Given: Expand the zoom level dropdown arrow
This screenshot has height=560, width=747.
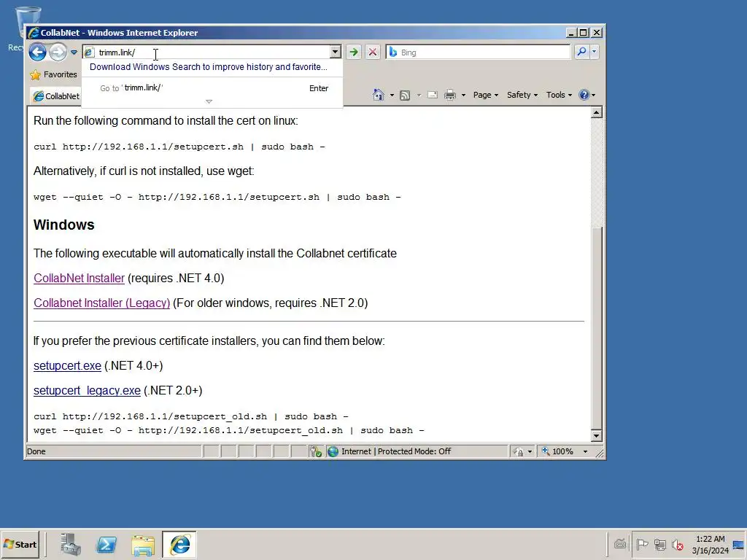Looking at the screenshot, I should click(x=586, y=451).
